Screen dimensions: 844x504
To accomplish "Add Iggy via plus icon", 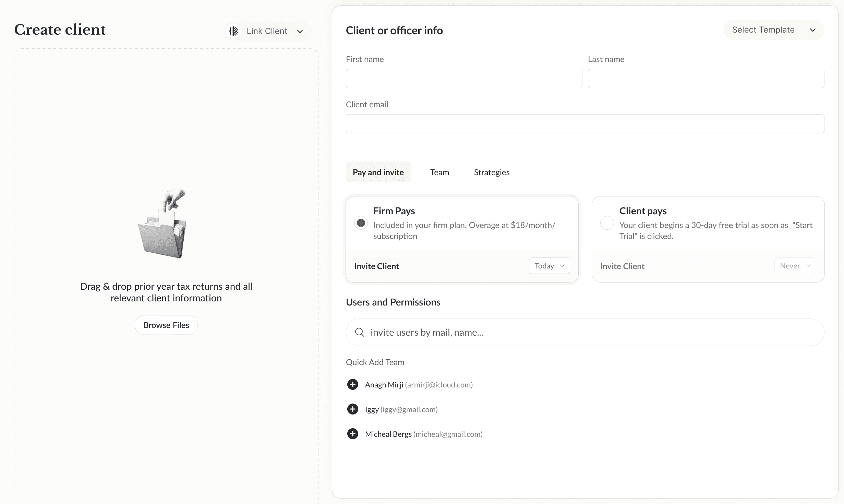I will (352, 409).
